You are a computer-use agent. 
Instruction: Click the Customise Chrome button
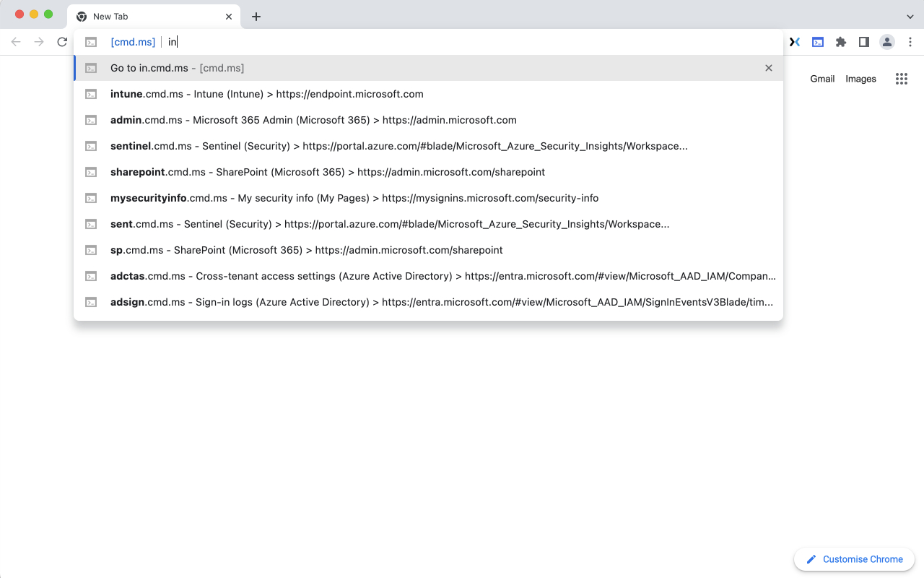[854, 558]
